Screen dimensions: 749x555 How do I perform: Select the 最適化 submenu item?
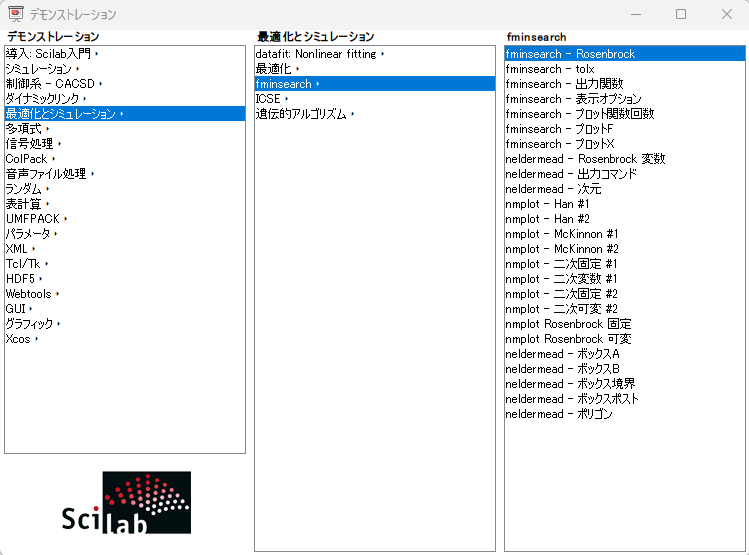pyautogui.click(x=273, y=69)
